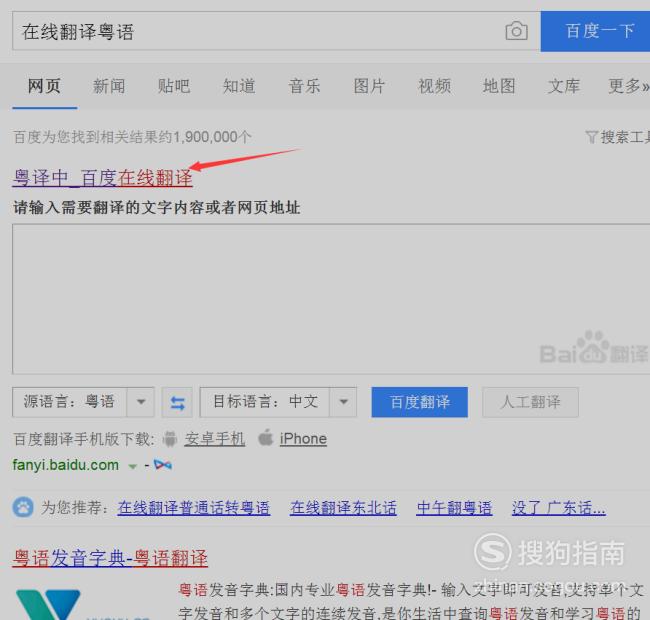Click the Apple logo icon
650x620 pixels.
[x=266, y=438]
